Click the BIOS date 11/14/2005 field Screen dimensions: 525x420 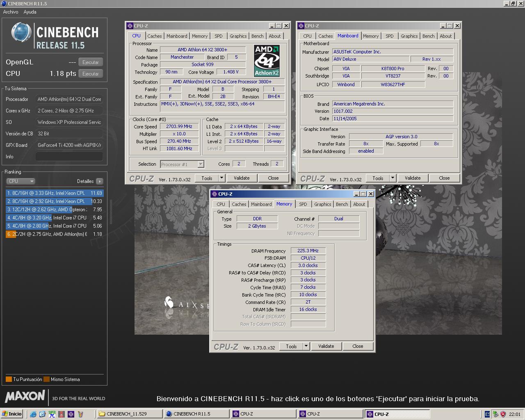coord(393,119)
